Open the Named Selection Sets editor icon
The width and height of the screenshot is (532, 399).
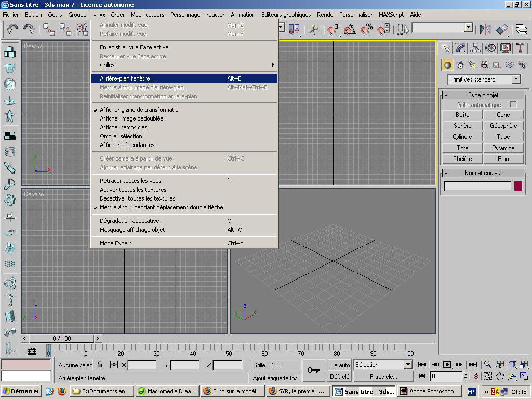click(x=403, y=30)
